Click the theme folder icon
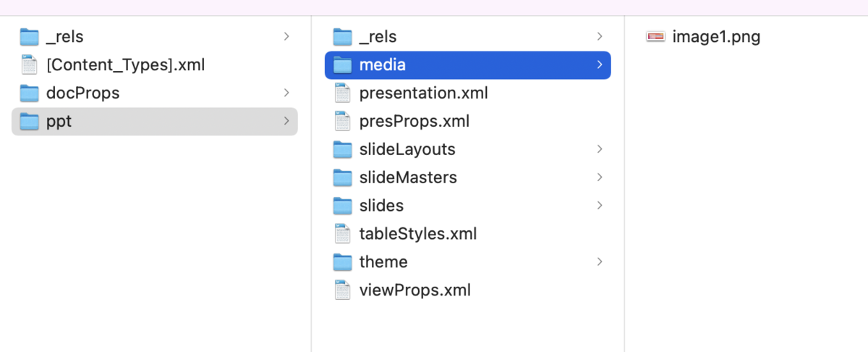This screenshot has width=868, height=352. click(343, 261)
